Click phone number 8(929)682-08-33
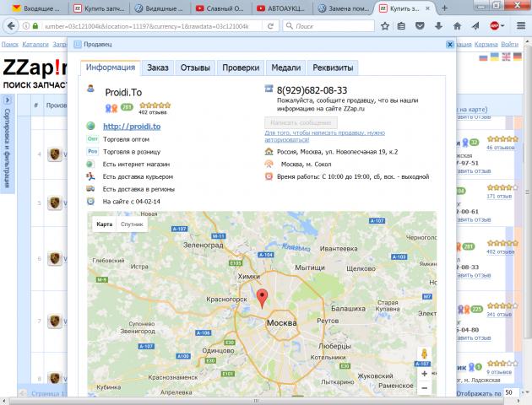The width and height of the screenshot is (532, 405). 312,90
